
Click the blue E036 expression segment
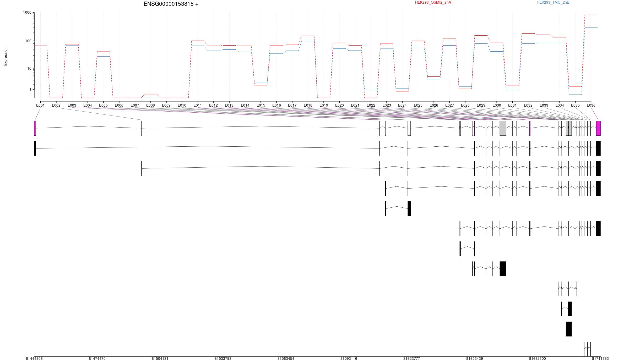click(591, 28)
